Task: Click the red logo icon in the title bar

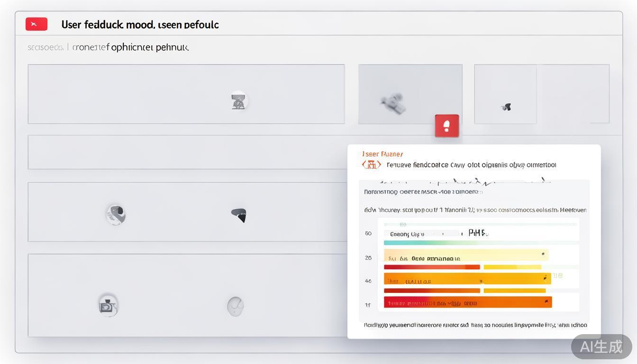Action: [x=36, y=24]
